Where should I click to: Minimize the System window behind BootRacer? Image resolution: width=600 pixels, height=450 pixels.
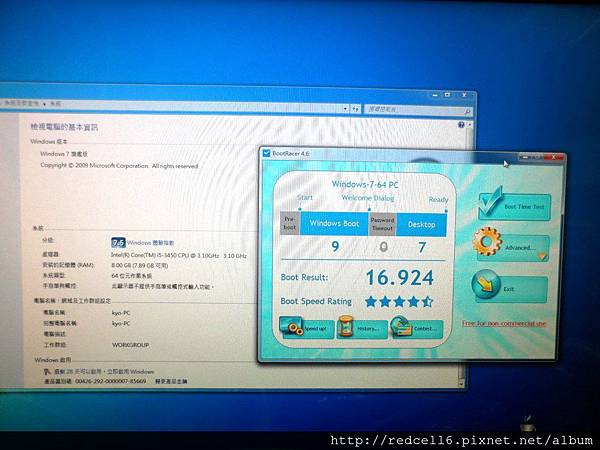pos(435,95)
